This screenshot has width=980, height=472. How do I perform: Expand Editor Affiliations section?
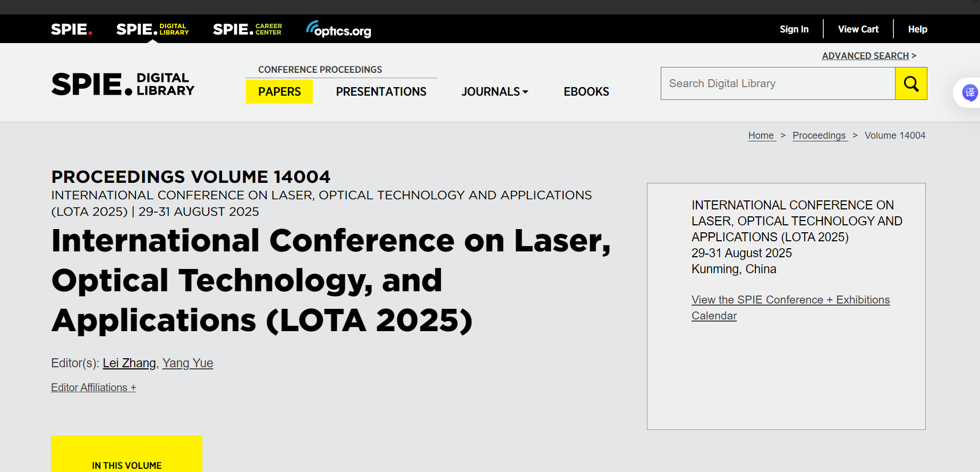pyautogui.click(x=93, y=387)
